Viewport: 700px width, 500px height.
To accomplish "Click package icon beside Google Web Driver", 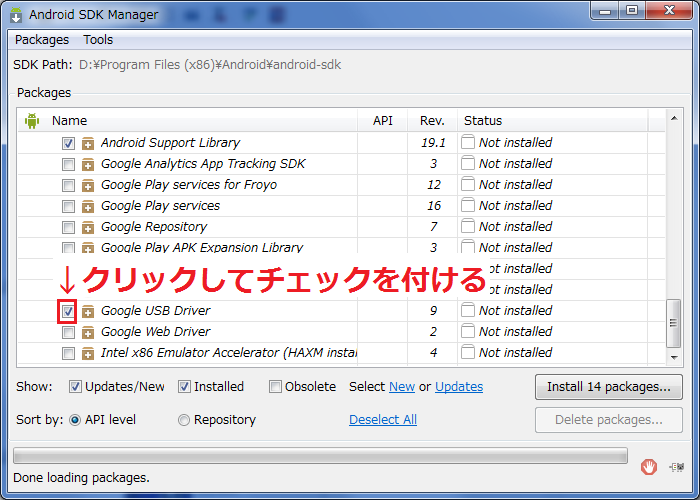I will (x=88, y=333).
